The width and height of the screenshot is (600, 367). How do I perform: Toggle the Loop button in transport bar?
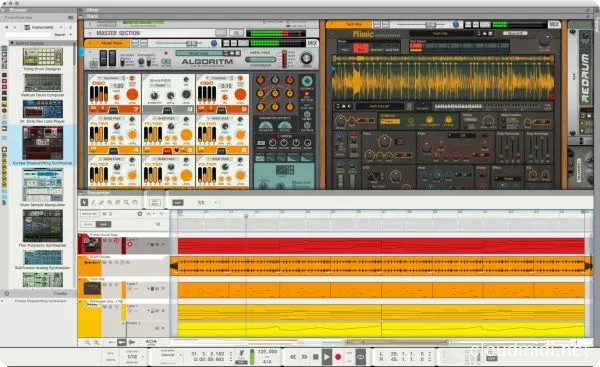click(x=360, y=357)
